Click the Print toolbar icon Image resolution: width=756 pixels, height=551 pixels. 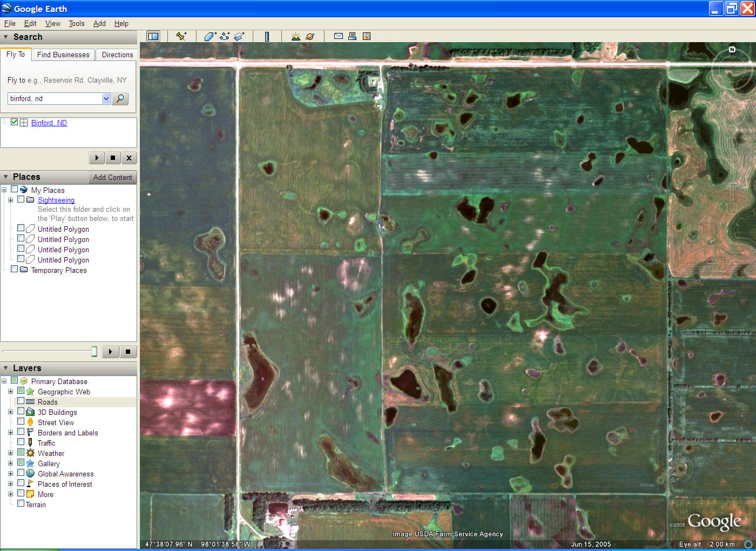[352, 36]
